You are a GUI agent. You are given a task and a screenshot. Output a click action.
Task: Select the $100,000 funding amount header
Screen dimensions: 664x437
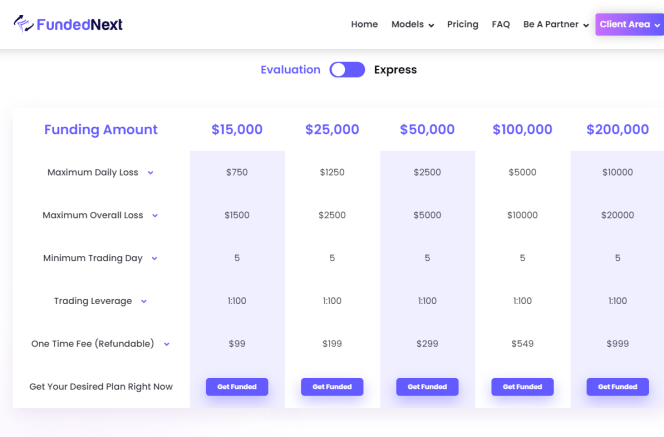tap(523, 129)
